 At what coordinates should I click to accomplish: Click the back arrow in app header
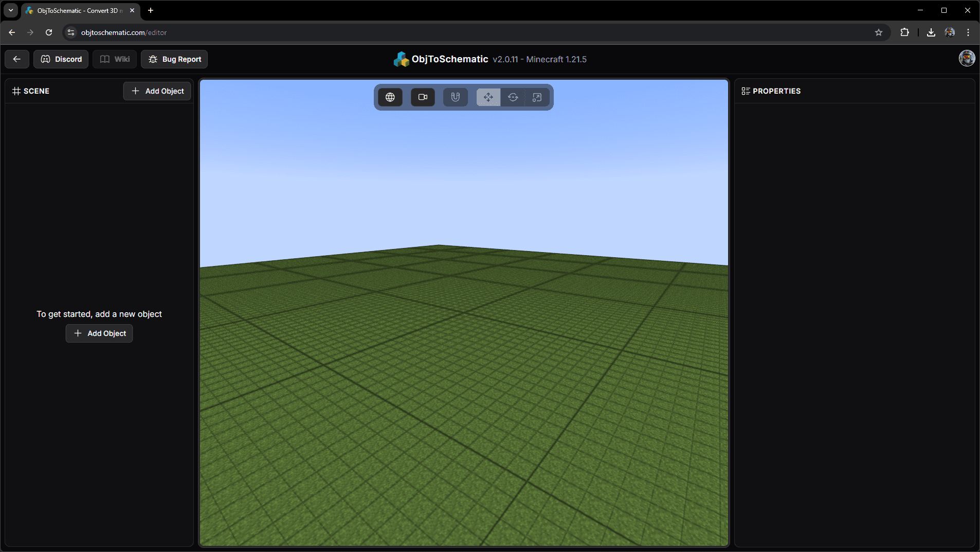coord(17,59)
